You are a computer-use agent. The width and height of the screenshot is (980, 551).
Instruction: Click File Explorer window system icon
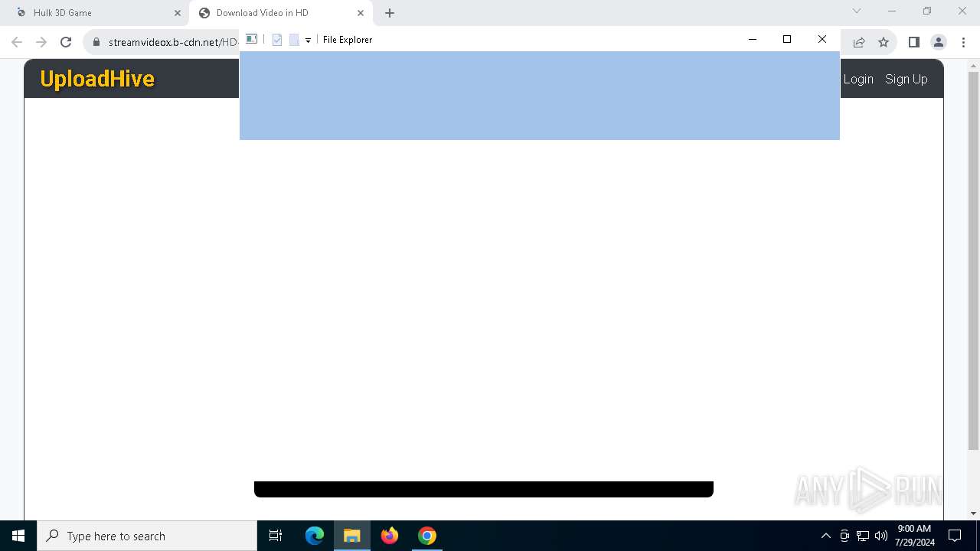[251, 39]
